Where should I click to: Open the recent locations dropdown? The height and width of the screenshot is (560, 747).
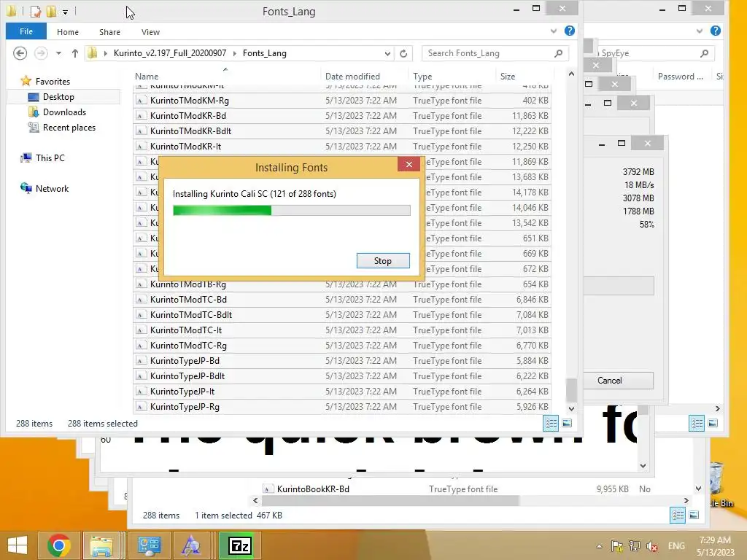pos(58,53)
